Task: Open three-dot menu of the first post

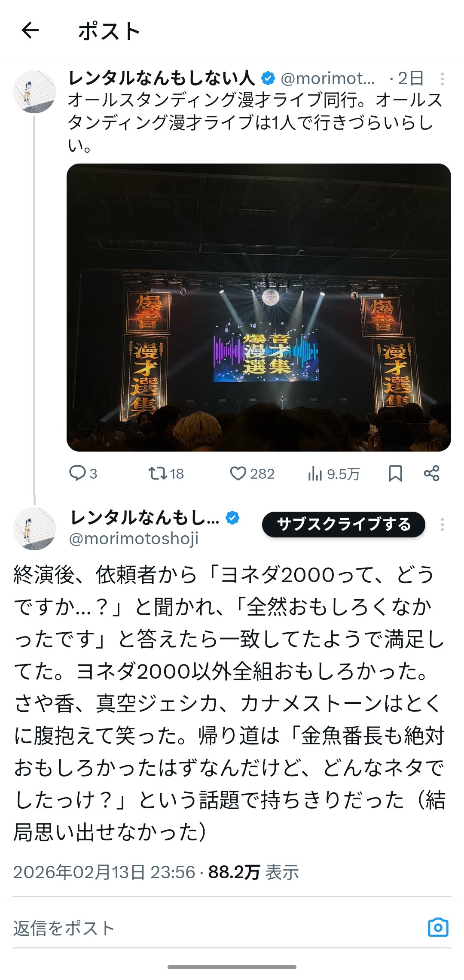Action: coord(442,79)
